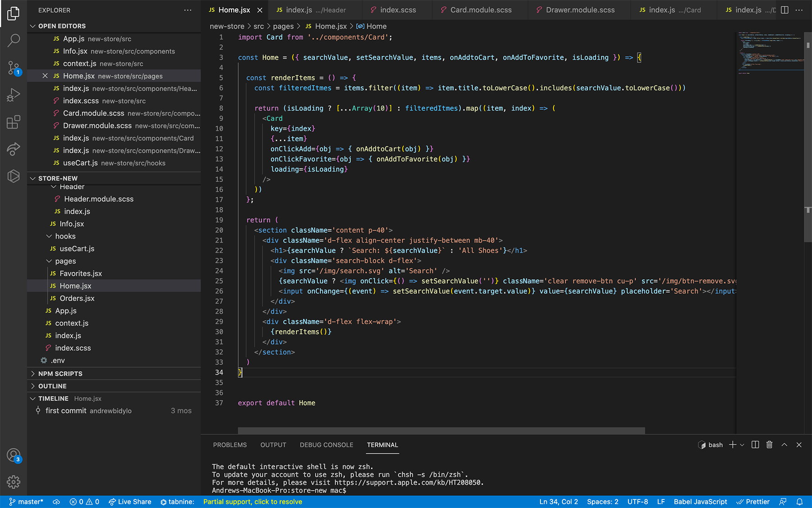Open the Output panel tab

click(273, 445)
